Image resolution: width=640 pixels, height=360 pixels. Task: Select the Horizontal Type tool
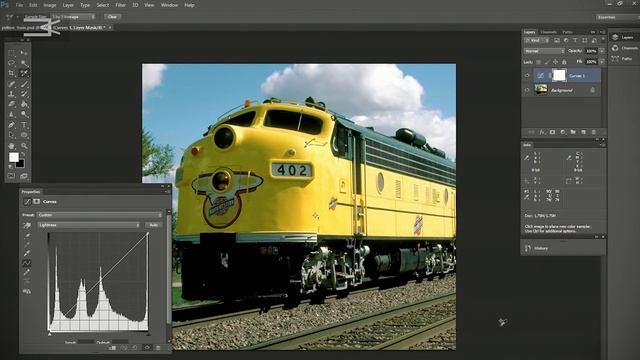(x=24, y=125)
